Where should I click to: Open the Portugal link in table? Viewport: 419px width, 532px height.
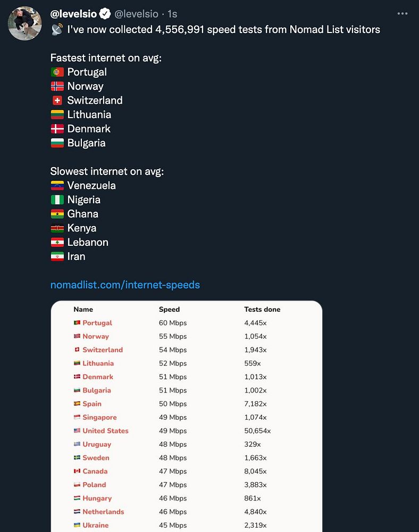point(97,323)
